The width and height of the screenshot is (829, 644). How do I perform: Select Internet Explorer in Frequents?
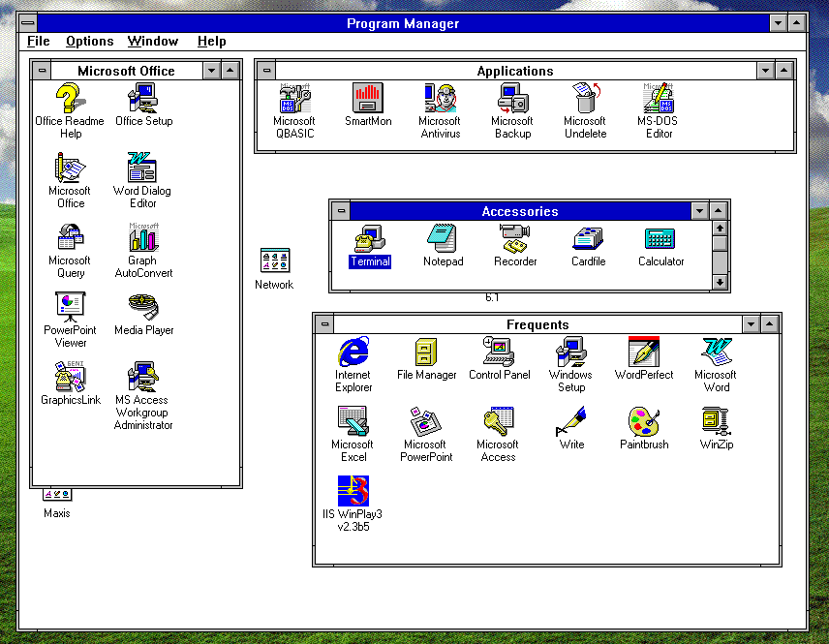click(x=353, y=353)
